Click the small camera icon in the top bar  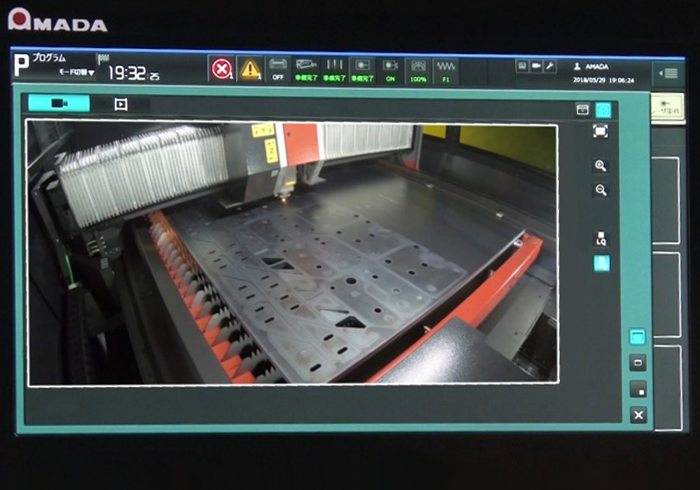[x=536, y=66]
